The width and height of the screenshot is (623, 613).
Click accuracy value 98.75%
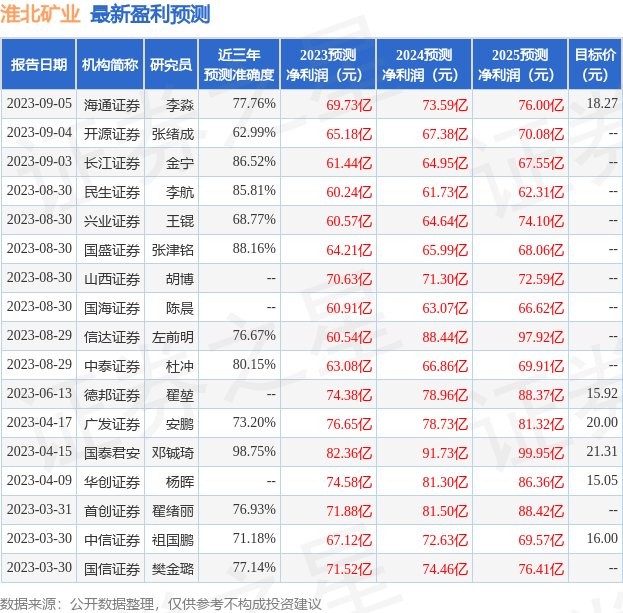click(x=254, y=451)
